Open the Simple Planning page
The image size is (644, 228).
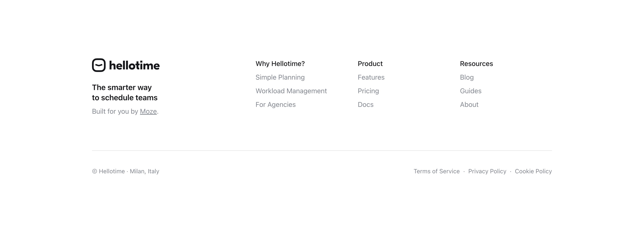click(280, 77)
